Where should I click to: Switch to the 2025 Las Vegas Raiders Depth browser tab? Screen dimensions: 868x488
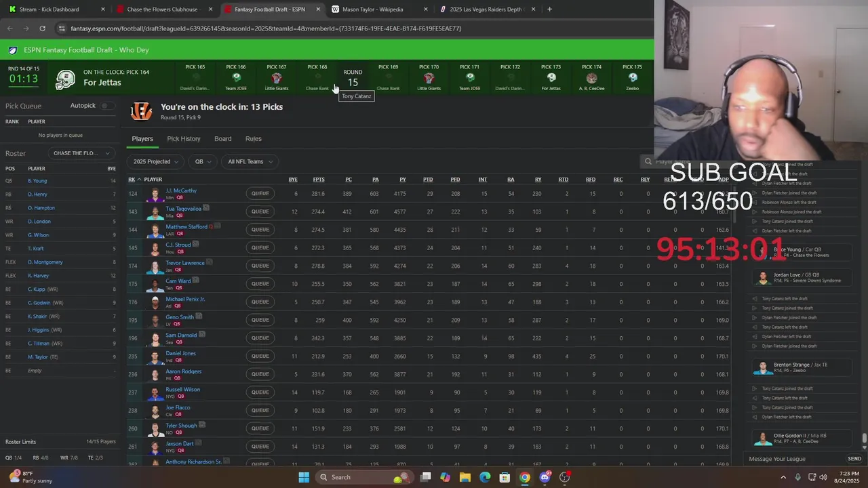(x=487, y=9)
